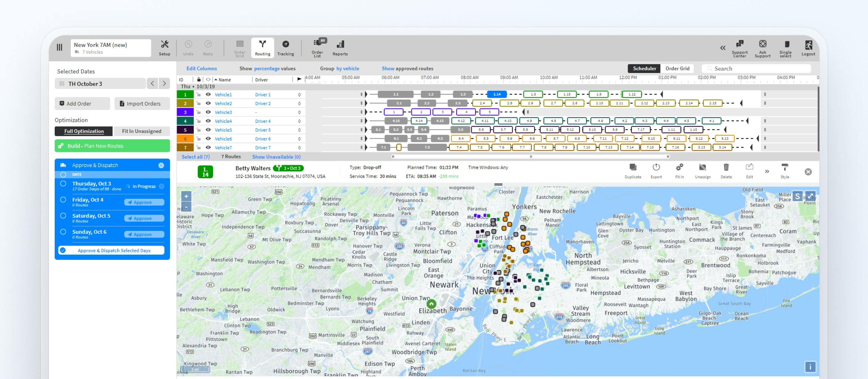The height and width of the screenshot is (379, 868).
Task: Toggle visibility of Vehicle7 route
Action: 208,147
